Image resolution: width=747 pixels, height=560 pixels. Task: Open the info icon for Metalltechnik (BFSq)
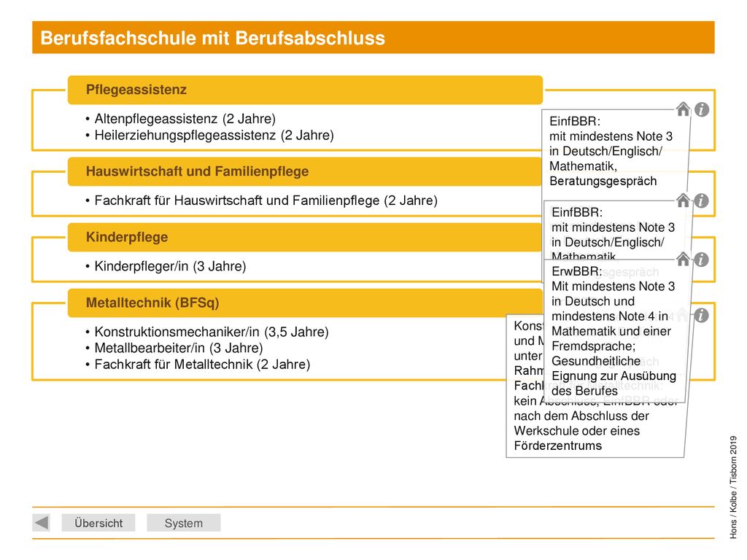(701, 315)
